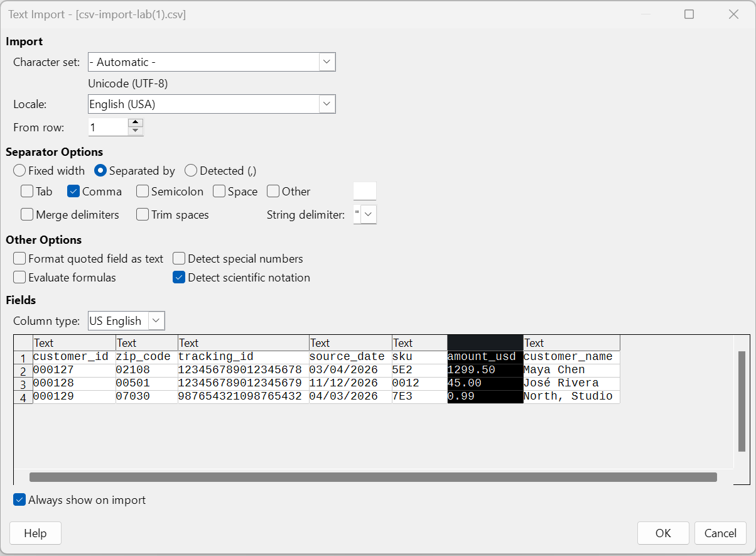
Task: Select the customer_name column header
Action: click(x=571, y=343)
